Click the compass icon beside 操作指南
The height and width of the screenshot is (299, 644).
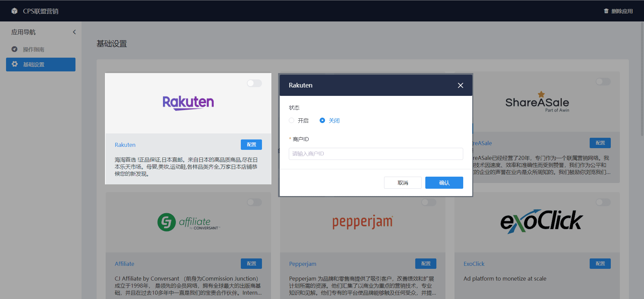pyautogui.click(x=14, y=49)
